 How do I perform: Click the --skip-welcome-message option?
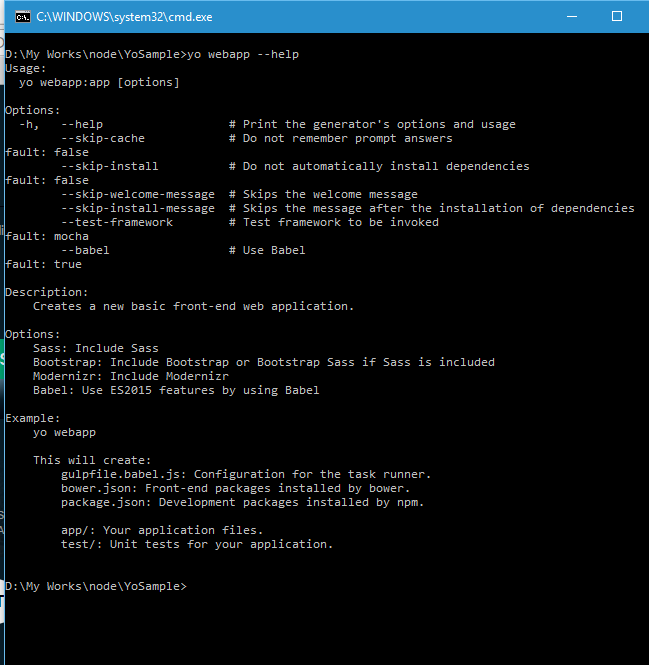[x=138, y=194]
